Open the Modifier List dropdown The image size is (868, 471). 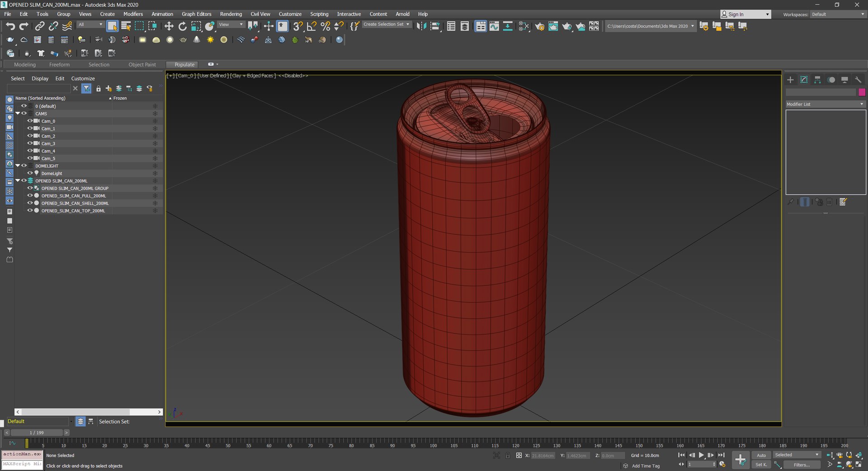826,104
